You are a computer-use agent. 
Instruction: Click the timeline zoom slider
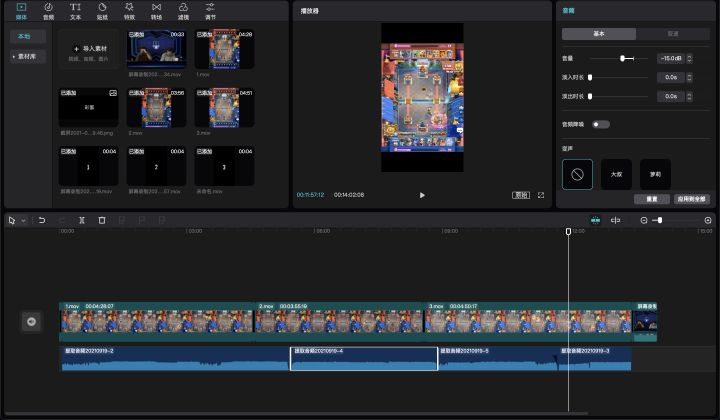tap(675, 220)
